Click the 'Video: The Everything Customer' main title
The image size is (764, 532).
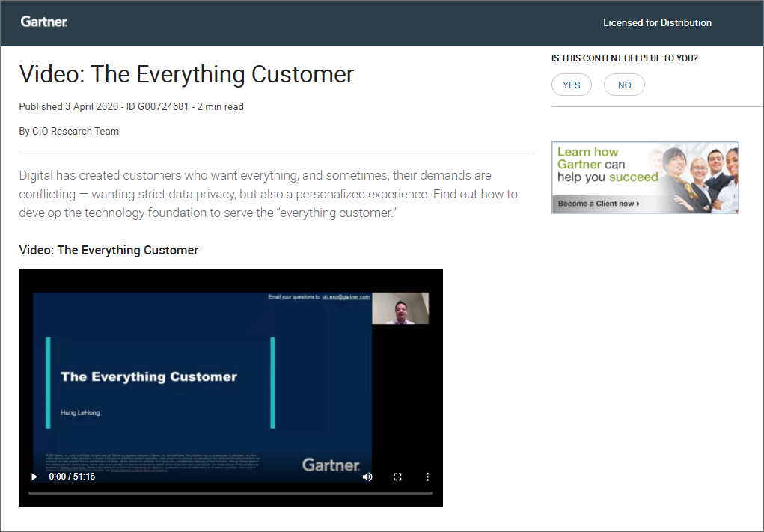point(186,74)
